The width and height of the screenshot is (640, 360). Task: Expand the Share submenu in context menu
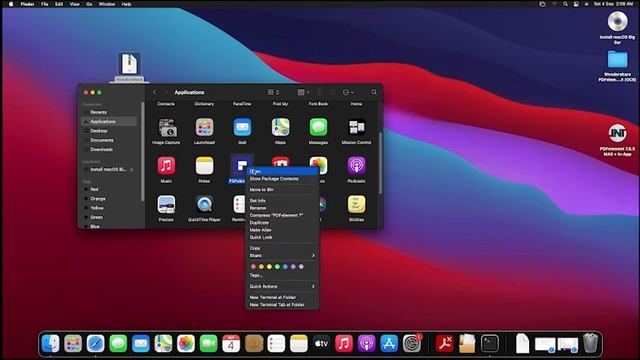tap(282, 256)
